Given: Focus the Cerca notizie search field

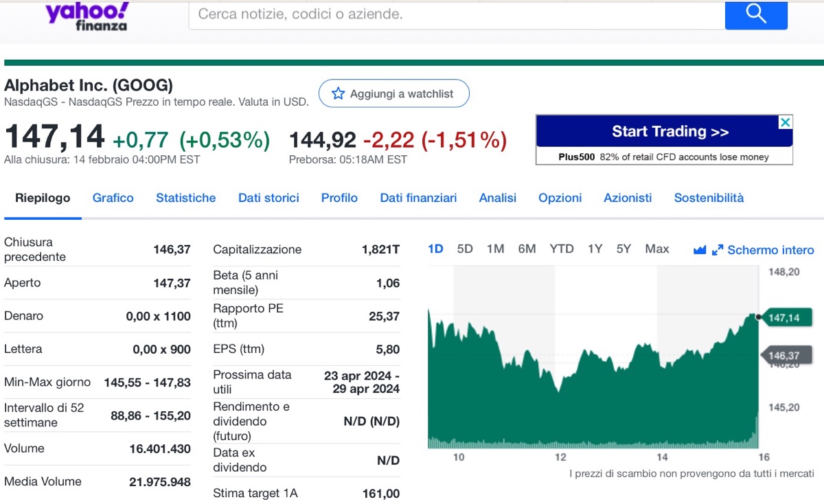Looking at the screenshot, I should (457, 14).
